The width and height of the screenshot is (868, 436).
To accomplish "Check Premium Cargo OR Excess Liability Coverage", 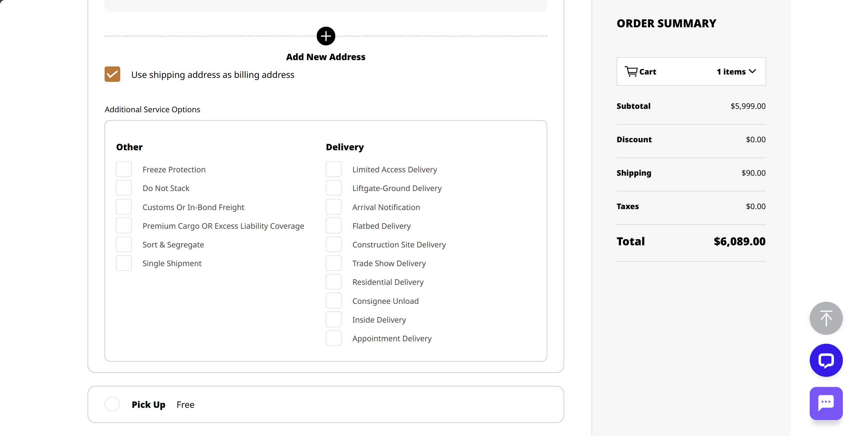I will pos(124,225).
